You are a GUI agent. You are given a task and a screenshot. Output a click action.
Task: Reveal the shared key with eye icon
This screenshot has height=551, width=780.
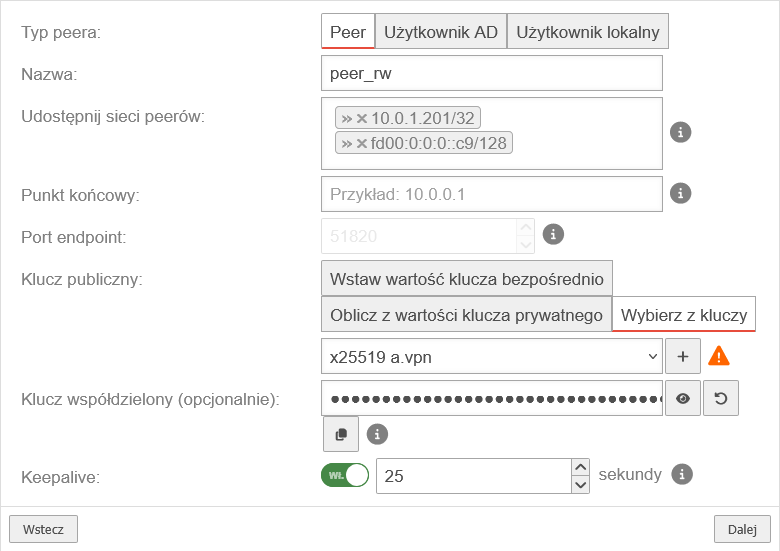click(x=683, y=398)
